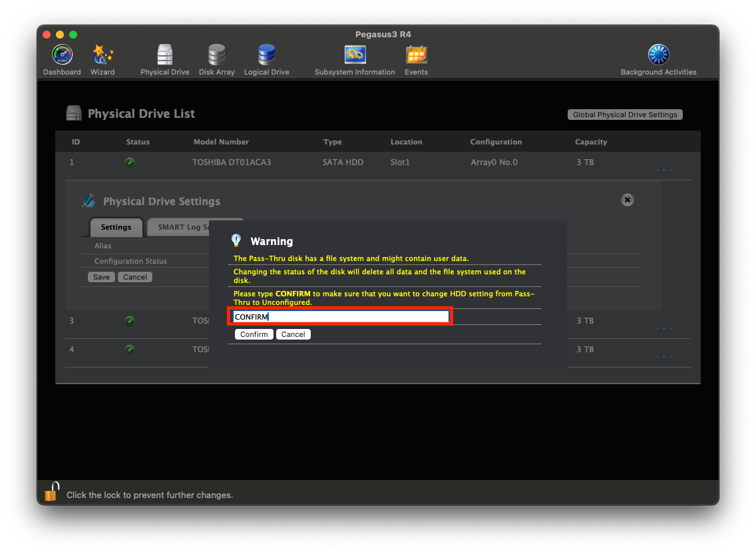Click the Configuration column header
Image resolution: width=756 pixels, height=554 pixels.
(496, 142)
